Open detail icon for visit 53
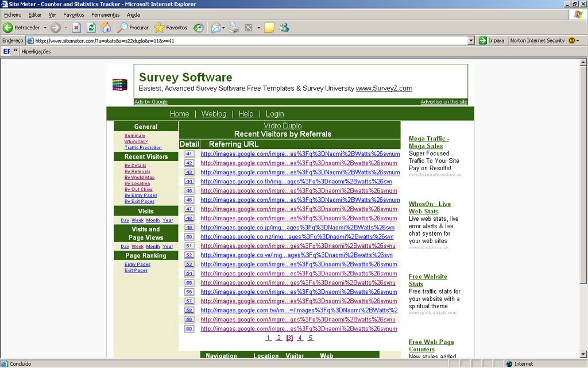588x368 pixels. 189,264
